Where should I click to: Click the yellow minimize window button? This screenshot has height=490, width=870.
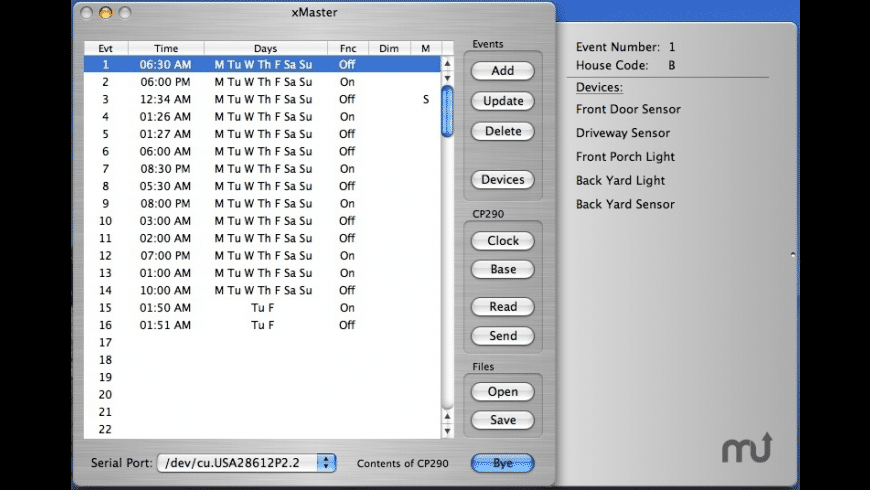105,12
